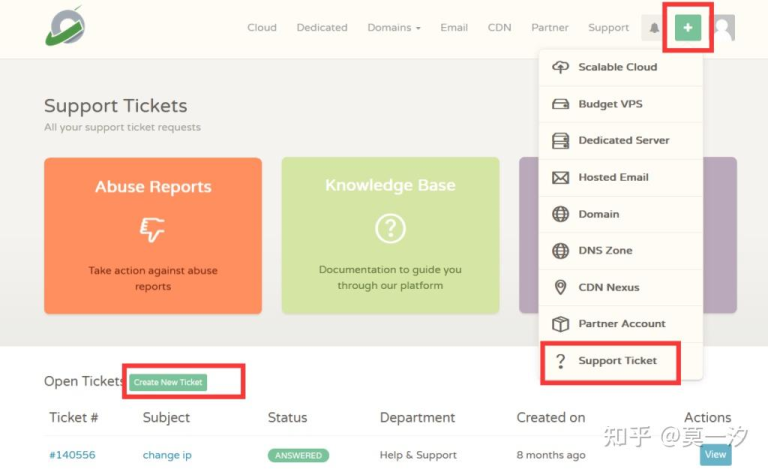Screen dimensions: 768x469
Task: Click the thumbs-down Abuse Reports icon
Action: 152,230
